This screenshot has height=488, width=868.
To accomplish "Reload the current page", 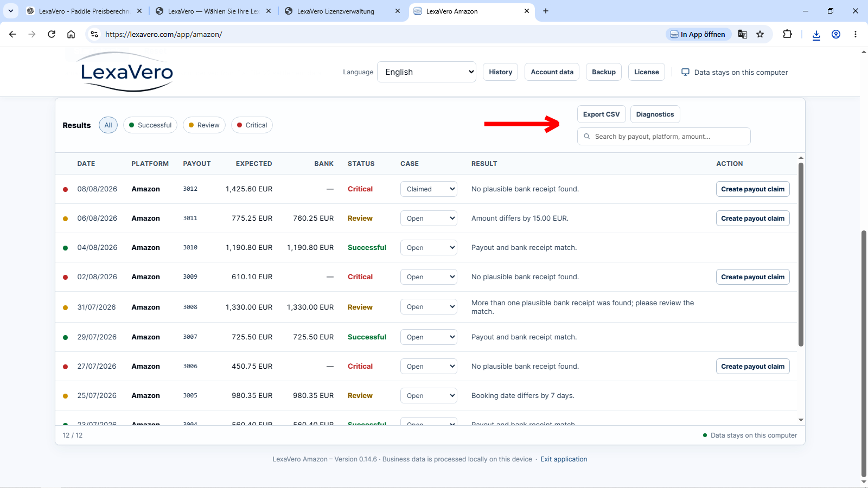I will point(52,34).
